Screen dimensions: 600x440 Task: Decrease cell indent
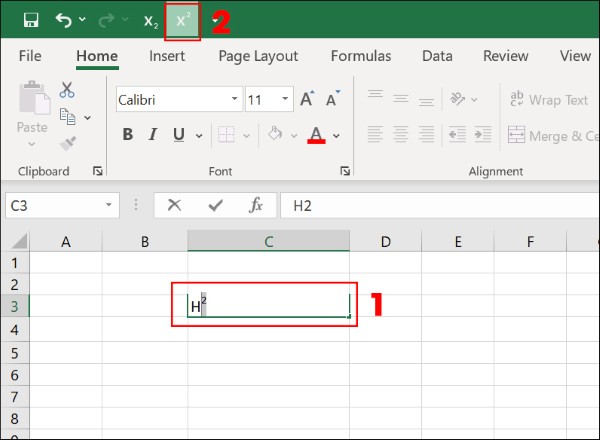(x=457, y=134)
